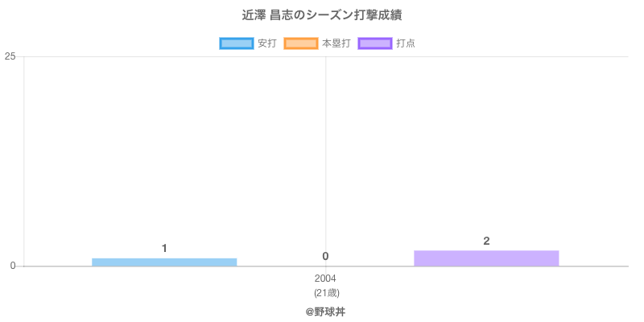This screenshot has height=322, width=644.
Task: Click the value label 1 above blue bar
Action: tap(164, 248)
